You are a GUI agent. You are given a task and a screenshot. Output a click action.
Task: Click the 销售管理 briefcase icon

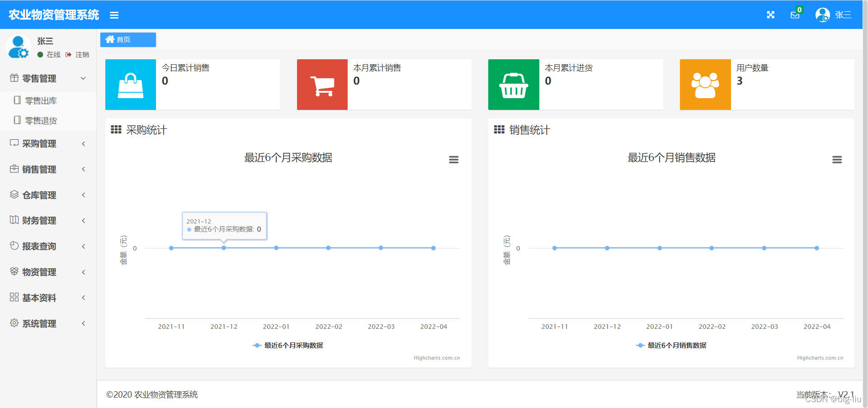14,169
